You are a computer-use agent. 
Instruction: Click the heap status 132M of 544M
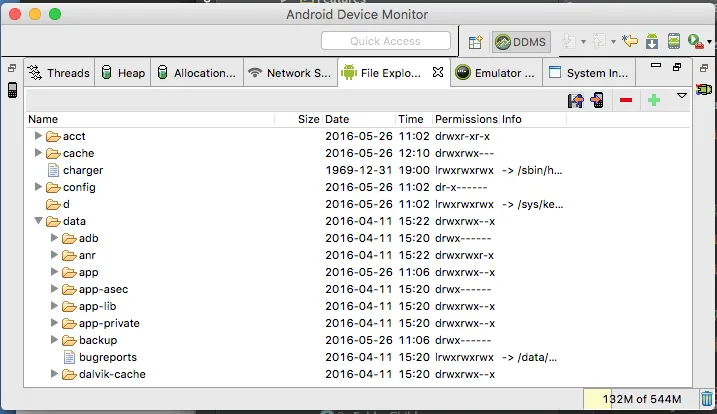click(x=641, y=399)
